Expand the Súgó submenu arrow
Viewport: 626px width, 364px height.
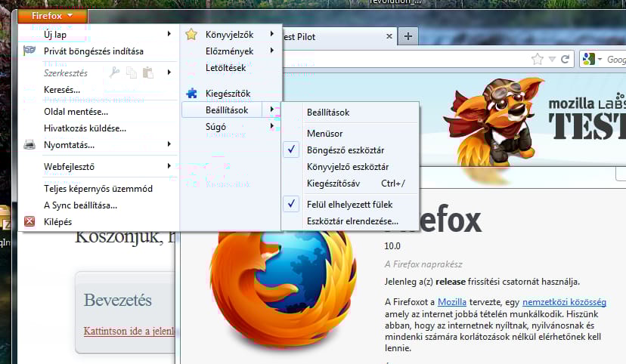[272, 126]
